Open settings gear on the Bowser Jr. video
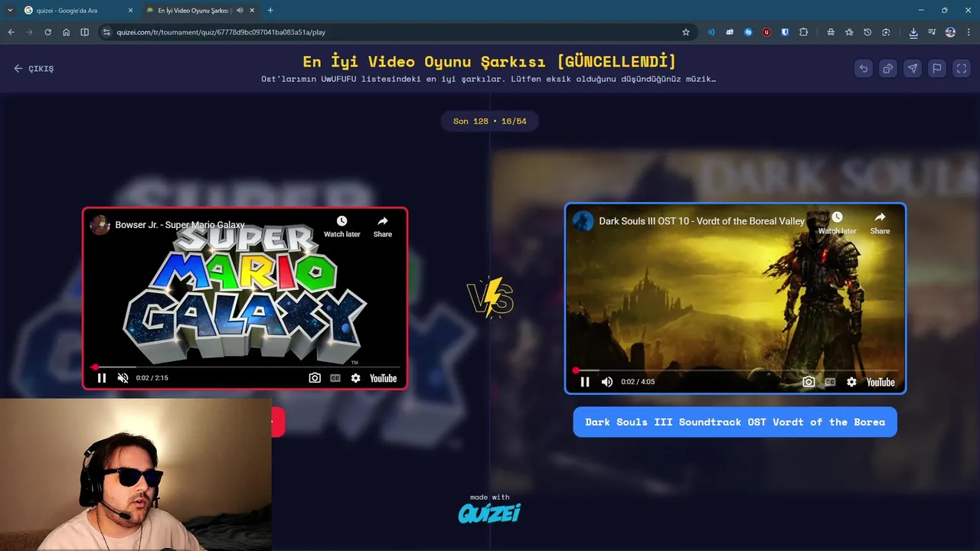Screen dimensions: 980x551 [x=355, y=378]
